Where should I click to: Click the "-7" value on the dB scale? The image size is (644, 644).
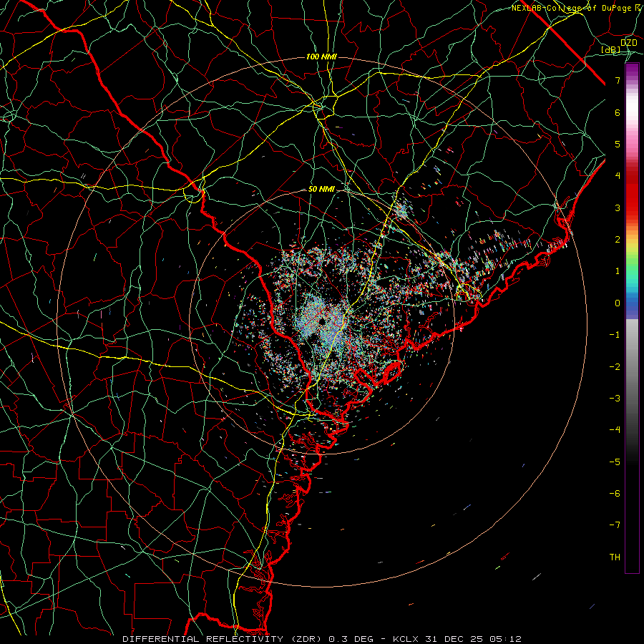click(x=615, y=525)
